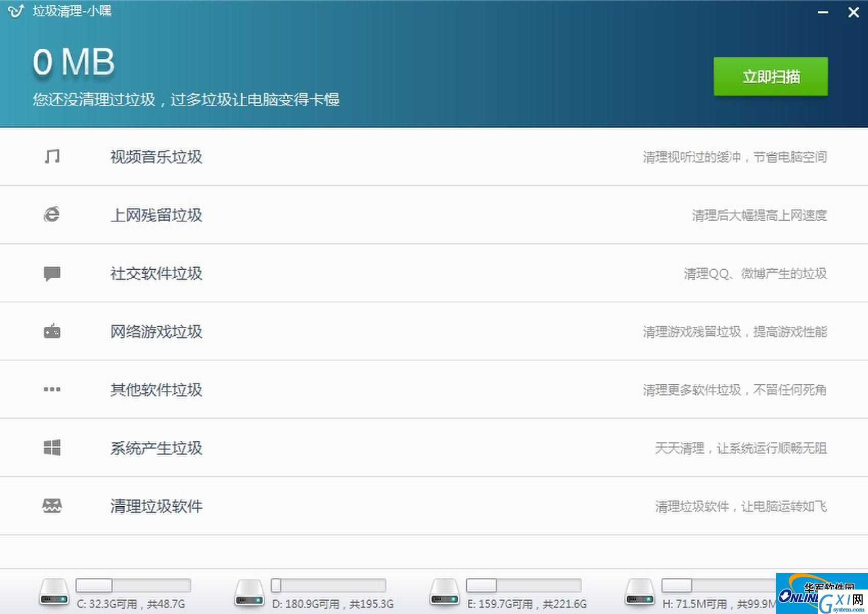This screenshot has height=614, width=868.
Task: Click the description 清理视听过的缓冲，节省电脑空间
Action: tap(735, 157)
